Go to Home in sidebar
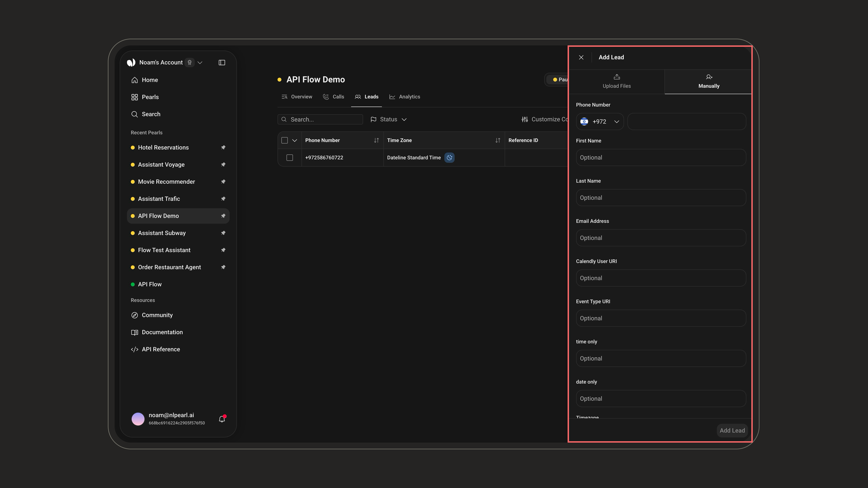This screenshot has height=488, width=868. point(178,80)
